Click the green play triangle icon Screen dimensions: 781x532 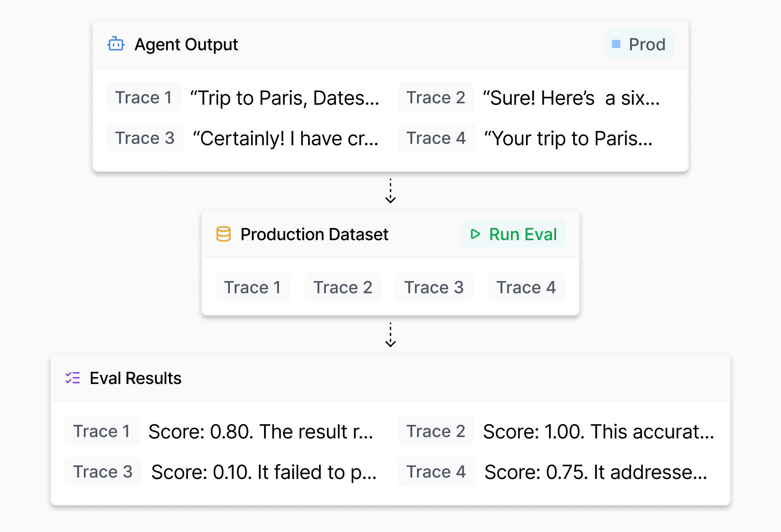coord(475,234)
